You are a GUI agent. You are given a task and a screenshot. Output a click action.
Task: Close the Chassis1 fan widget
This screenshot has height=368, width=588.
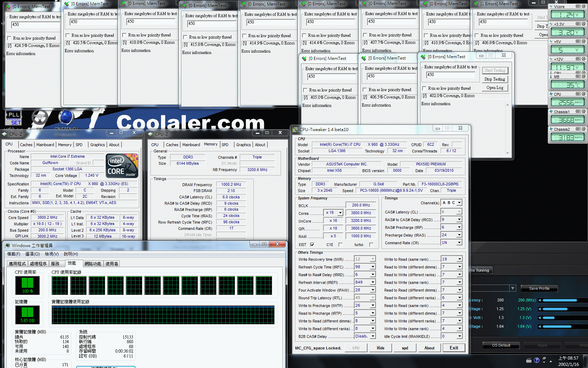pyautogui.click(x=583, y=111)
